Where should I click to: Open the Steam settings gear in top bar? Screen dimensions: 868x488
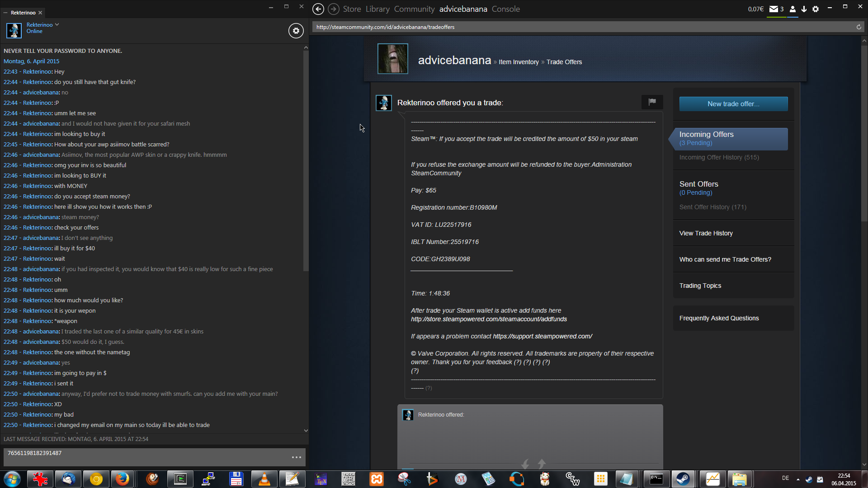pos(816,9)
